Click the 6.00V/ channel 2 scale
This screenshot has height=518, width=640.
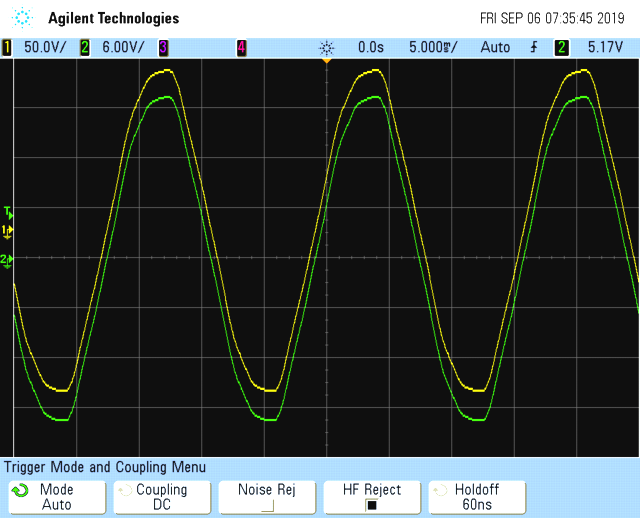click(123, 47)
